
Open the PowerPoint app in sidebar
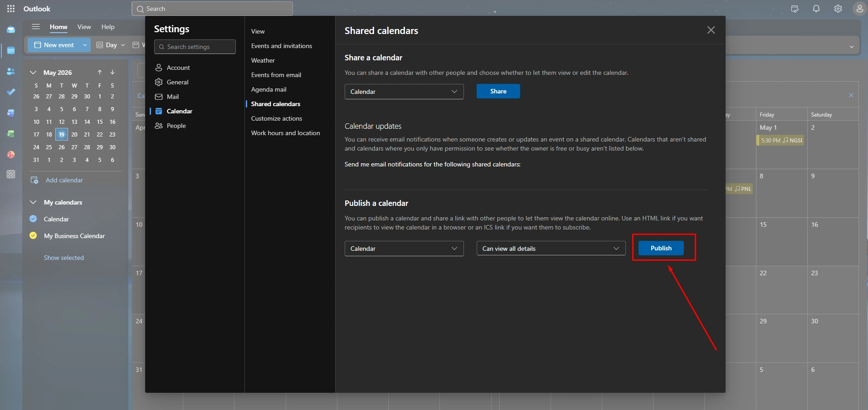[11, 155]
